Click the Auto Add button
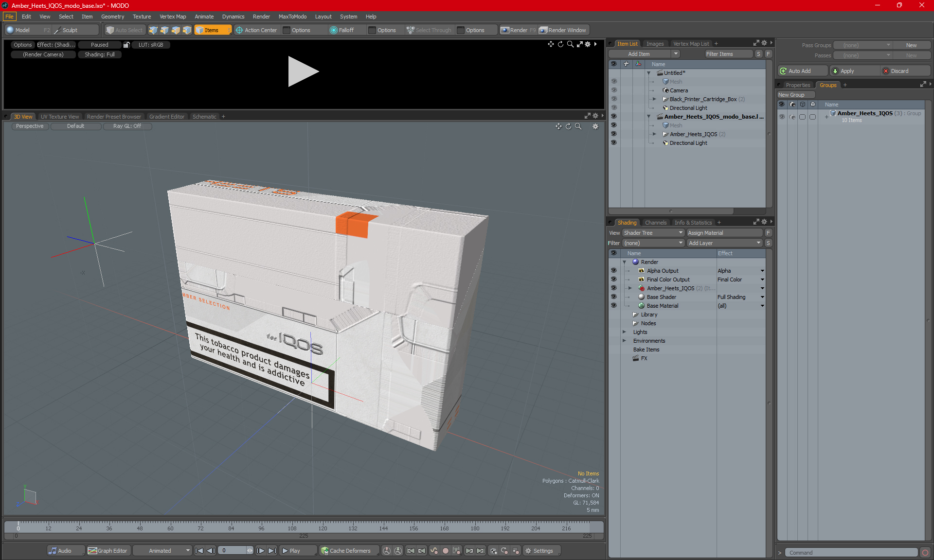Viewport: 934px width, 560px height. [802, 71]
